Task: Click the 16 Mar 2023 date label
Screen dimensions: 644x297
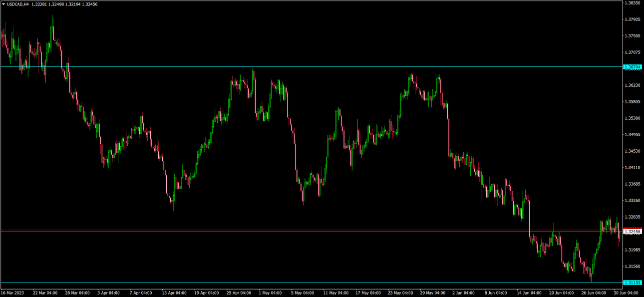Action: 12,293
